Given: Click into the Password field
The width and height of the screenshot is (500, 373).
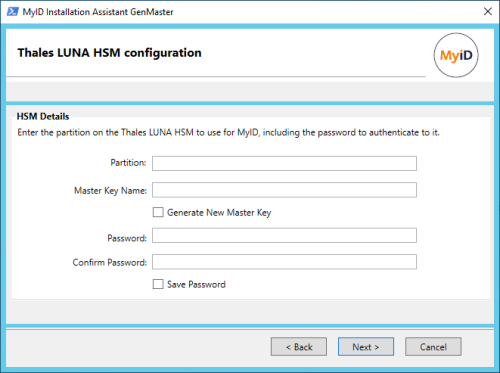Looking at the screenshot, I should (x=284, y=235).
